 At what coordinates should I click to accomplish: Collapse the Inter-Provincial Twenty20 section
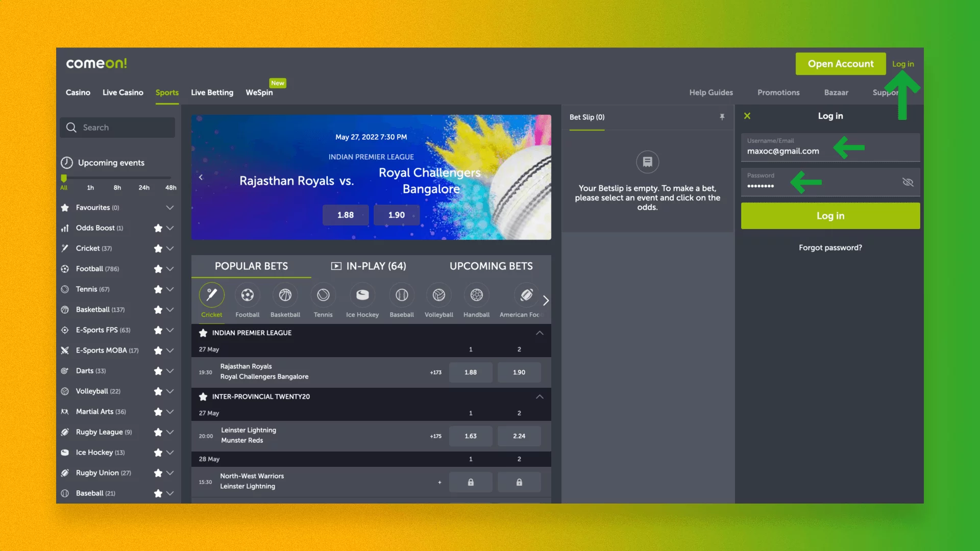pos(540,396)
